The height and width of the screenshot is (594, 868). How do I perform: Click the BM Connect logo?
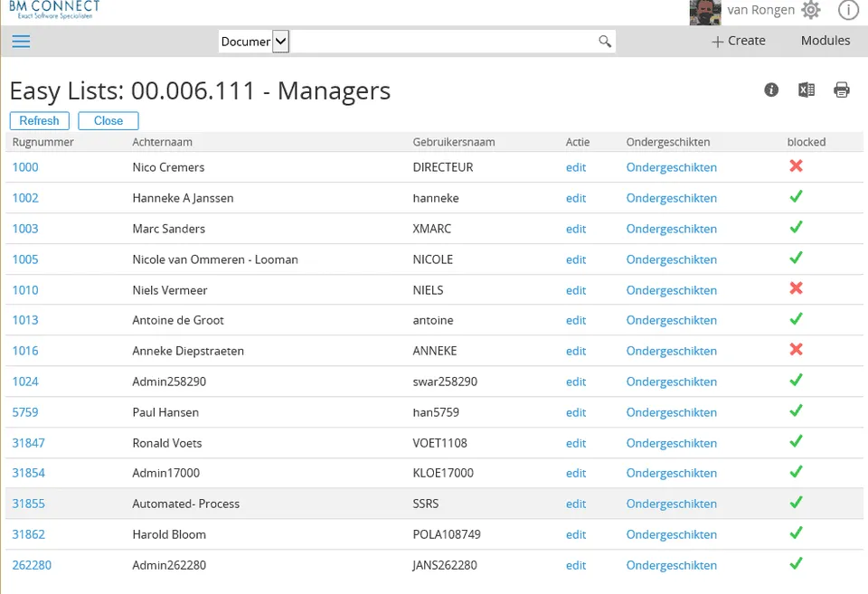tap(54, 9)
